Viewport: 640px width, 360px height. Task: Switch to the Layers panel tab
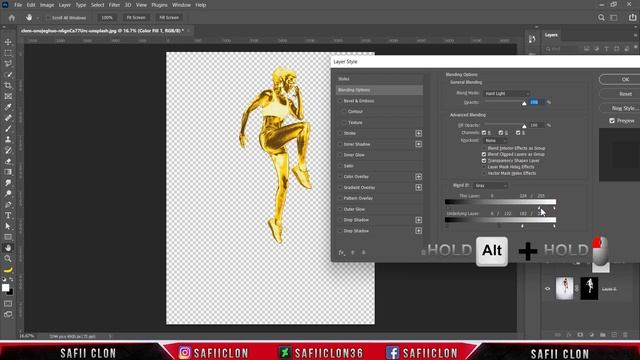click(551, 35)
